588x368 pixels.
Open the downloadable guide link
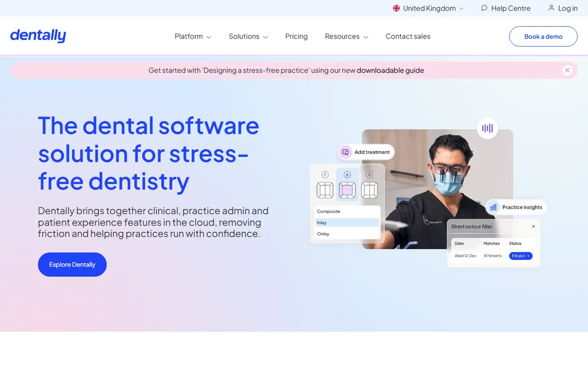point(390,70)
